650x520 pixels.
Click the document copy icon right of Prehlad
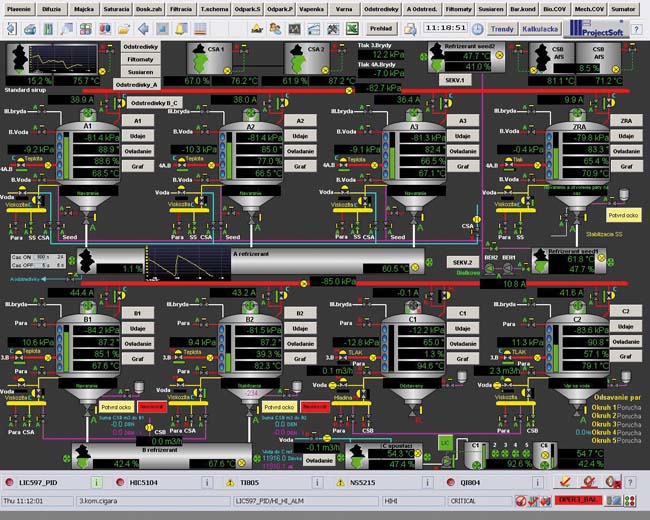pos(410,29)
